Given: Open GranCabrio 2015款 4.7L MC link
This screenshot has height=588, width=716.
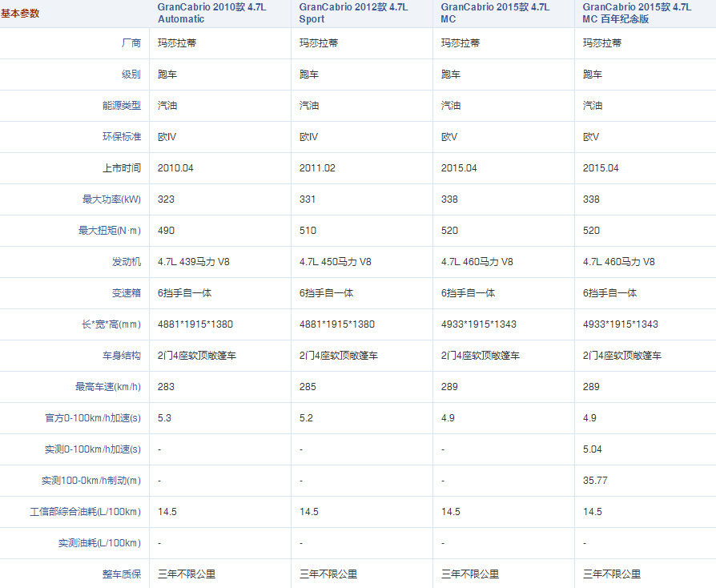Looking at the screenshot, I should pyautogui.click(x=495, y=13).
